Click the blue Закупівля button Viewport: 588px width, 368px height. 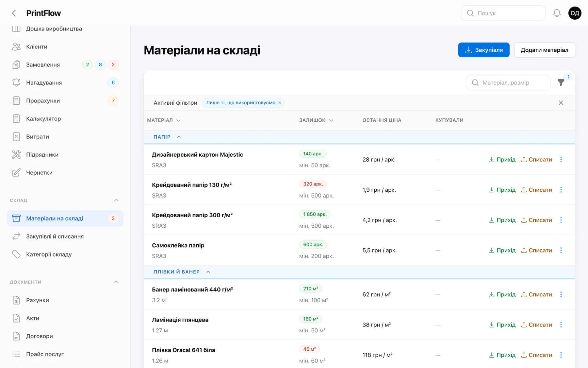[x=484, y=50]
